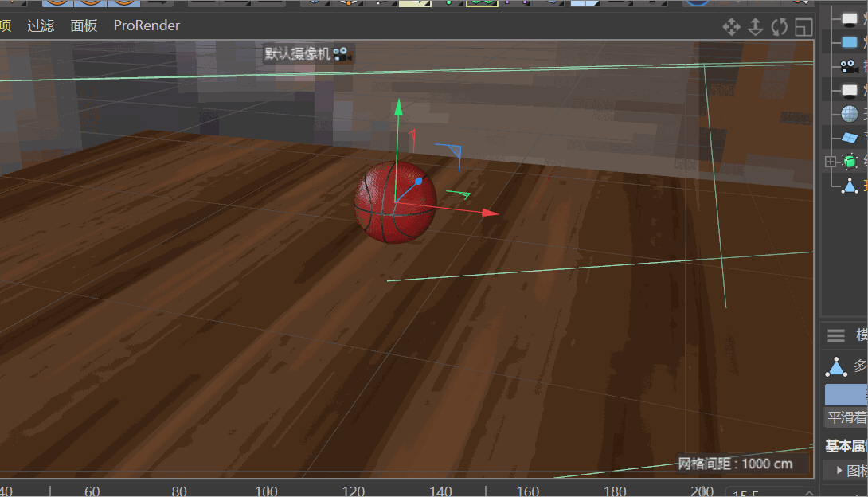This screenshot has width=868, height=497.
Task: Switch to the 平滑着色 tab in attributes
Action: pos(846,417)
